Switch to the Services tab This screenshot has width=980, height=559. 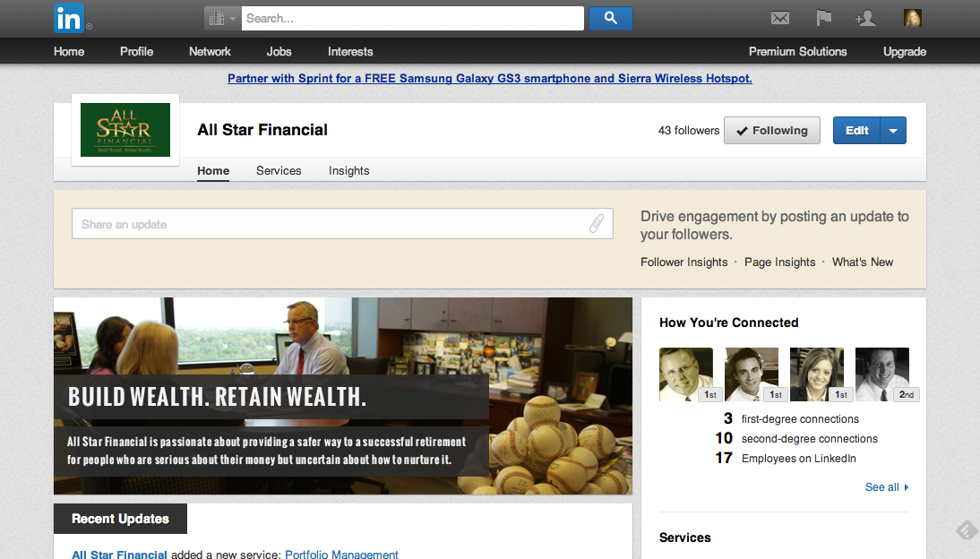pyautogui.click(x=279, y=171)
